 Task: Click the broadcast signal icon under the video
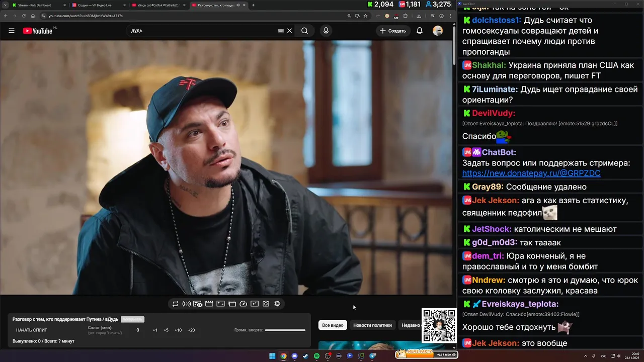(x=186, y=304)
